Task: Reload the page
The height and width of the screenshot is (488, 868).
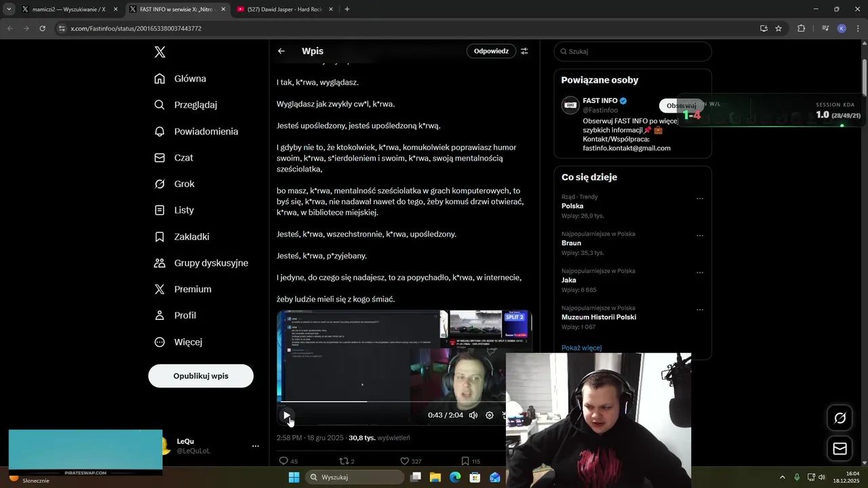Action: click(x=42, y=28)
